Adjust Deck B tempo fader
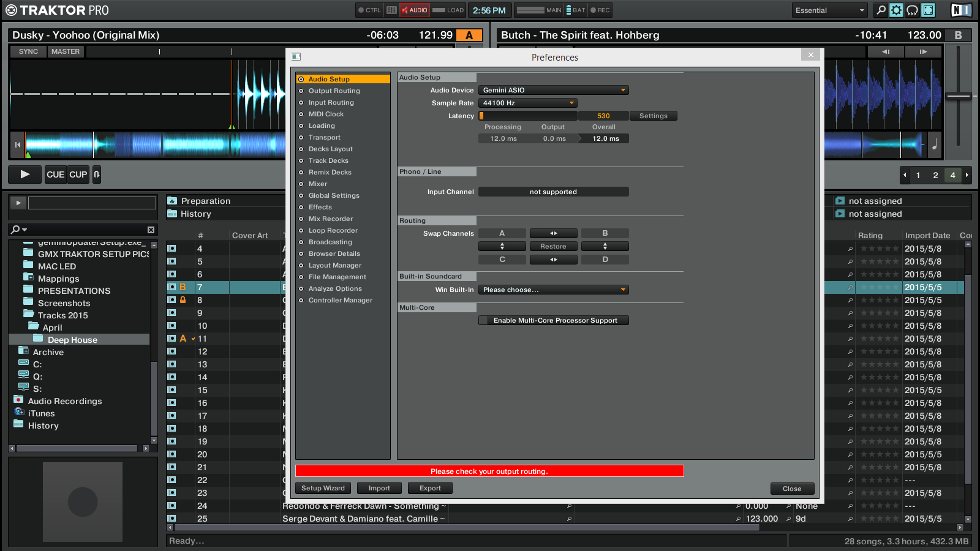The height and width of the screenshot is (551, 980). pyautogui.click(x=959, y=96)
